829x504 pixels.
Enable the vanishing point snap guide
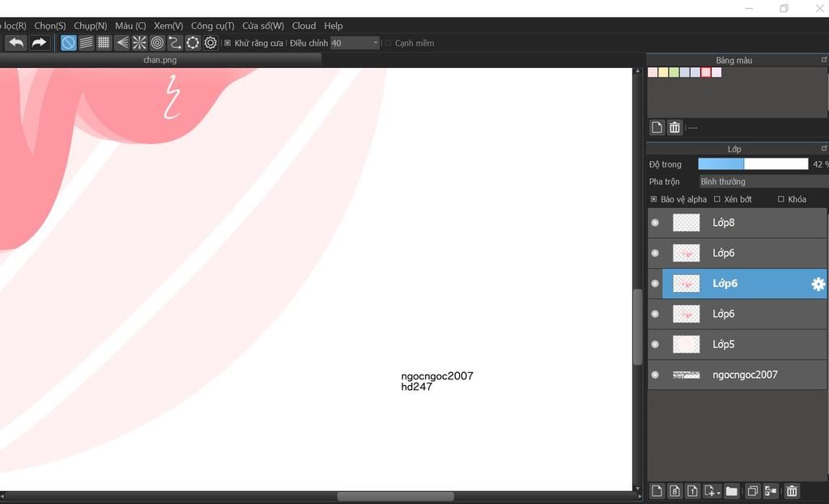121,43
